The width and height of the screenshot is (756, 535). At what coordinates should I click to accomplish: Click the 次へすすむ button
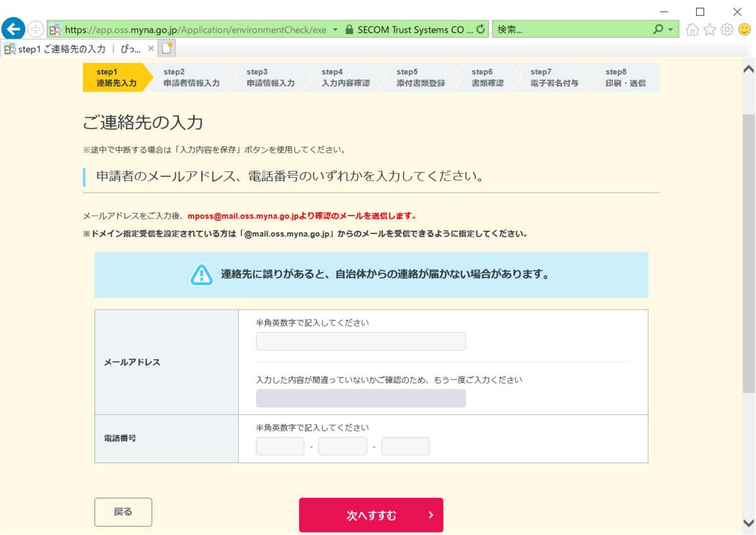click(371, 515)
